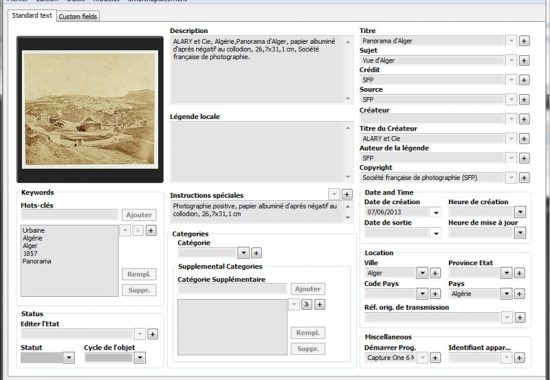Click the plus icon beside Copyright field
Screen dimensions: 550x380
(x=524, y=178)
